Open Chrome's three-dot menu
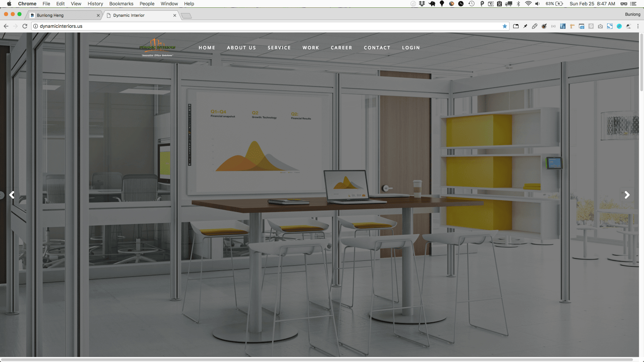 point(638,26)
